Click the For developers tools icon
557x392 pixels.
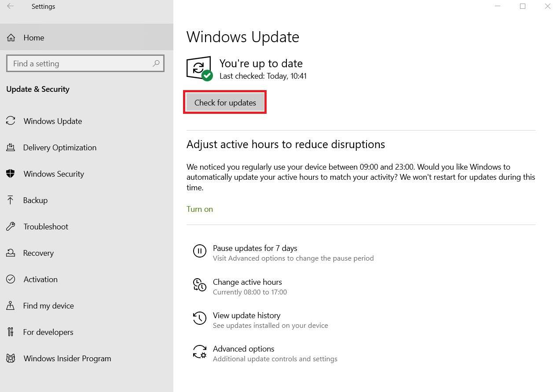click(11, 332)
